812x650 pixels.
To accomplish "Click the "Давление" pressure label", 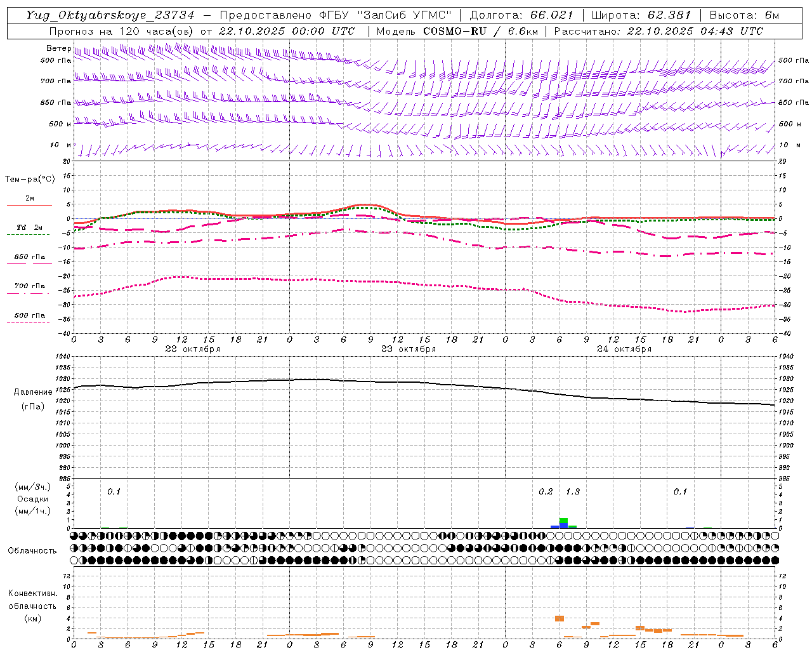I will tap(33, 392).
